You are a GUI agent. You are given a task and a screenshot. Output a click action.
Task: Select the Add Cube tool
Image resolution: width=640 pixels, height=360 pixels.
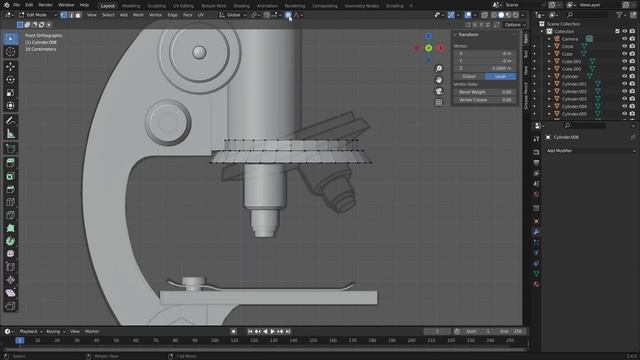(x=11, y=148)
